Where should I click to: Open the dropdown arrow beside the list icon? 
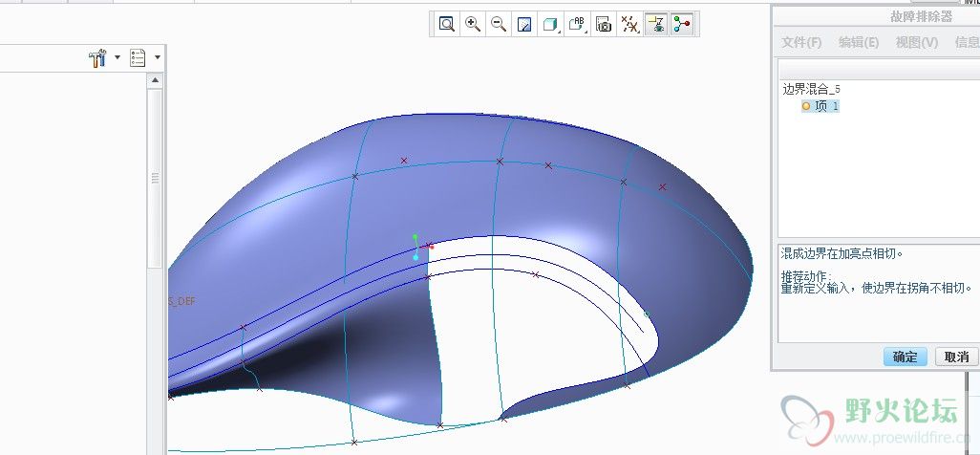pos(157,58)
